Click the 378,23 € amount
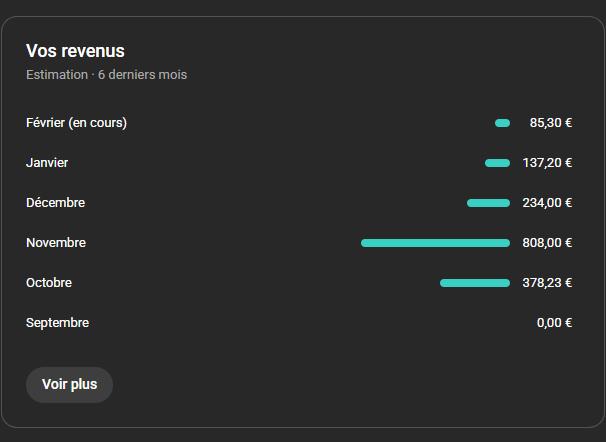606x442 pixels. [547, 283]
